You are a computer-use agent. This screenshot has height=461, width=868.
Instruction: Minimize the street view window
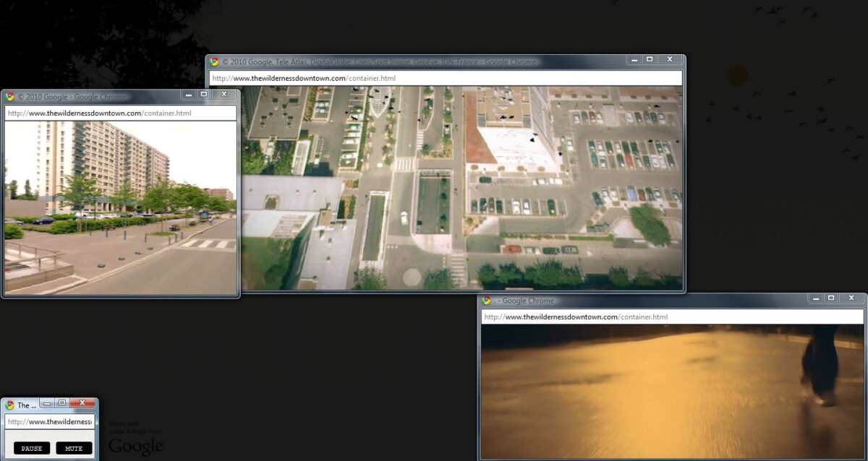(189, 95)
